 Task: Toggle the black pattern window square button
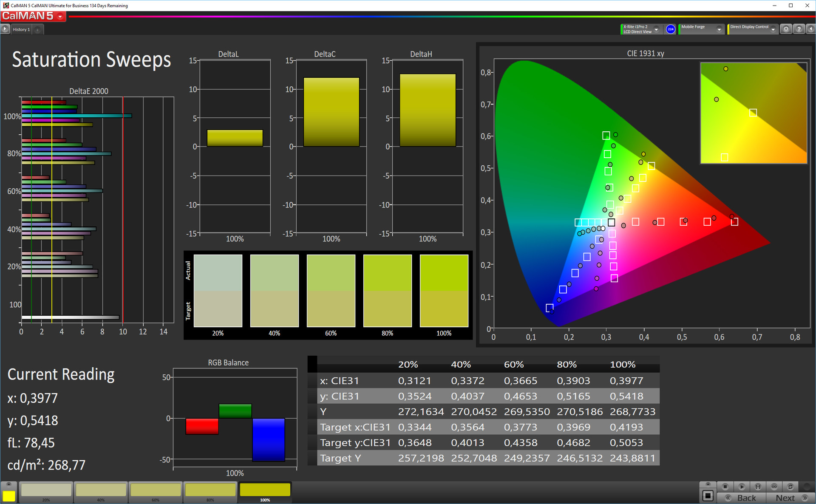pyautogui.click(x=708, y=496)
